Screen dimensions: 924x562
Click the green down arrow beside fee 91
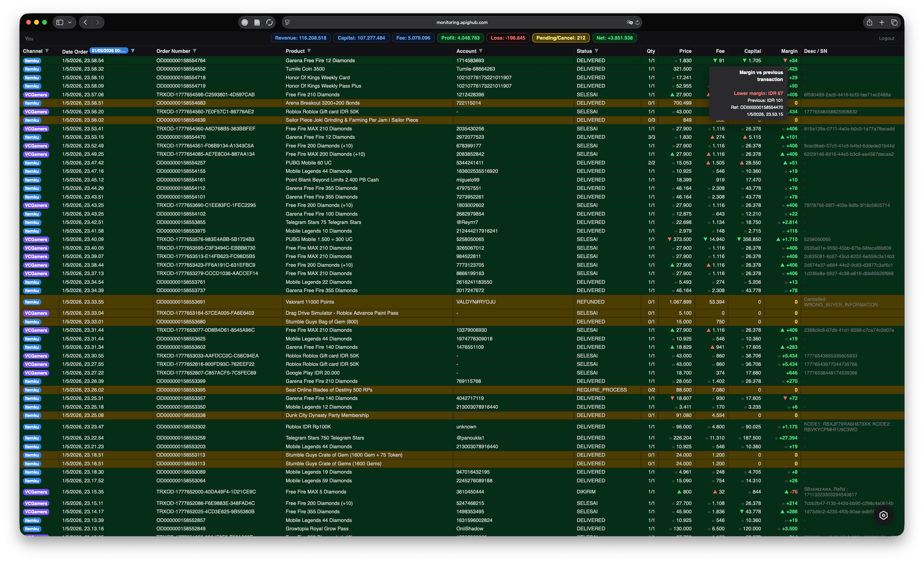pos(715,61)
